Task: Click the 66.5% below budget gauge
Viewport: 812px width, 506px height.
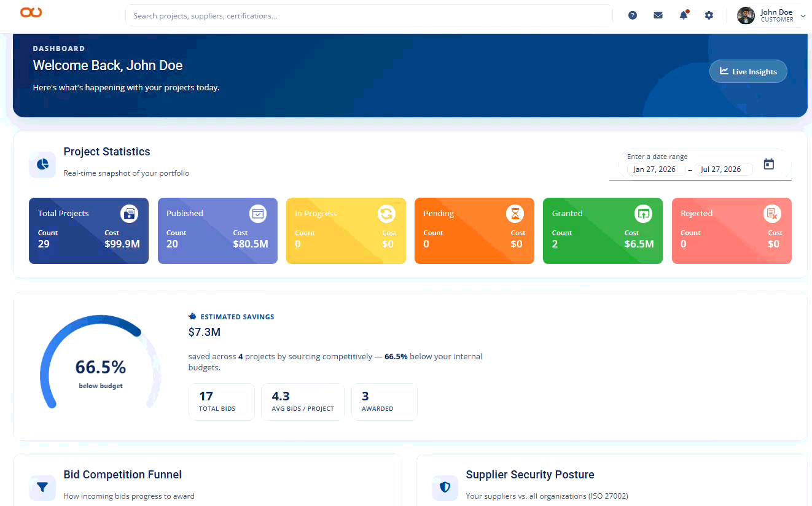Action: (101, 362)
